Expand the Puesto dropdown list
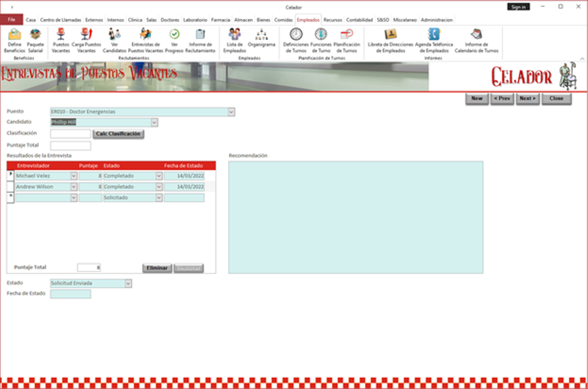Screen dimensions: 588x389 [x=231, y=112]
